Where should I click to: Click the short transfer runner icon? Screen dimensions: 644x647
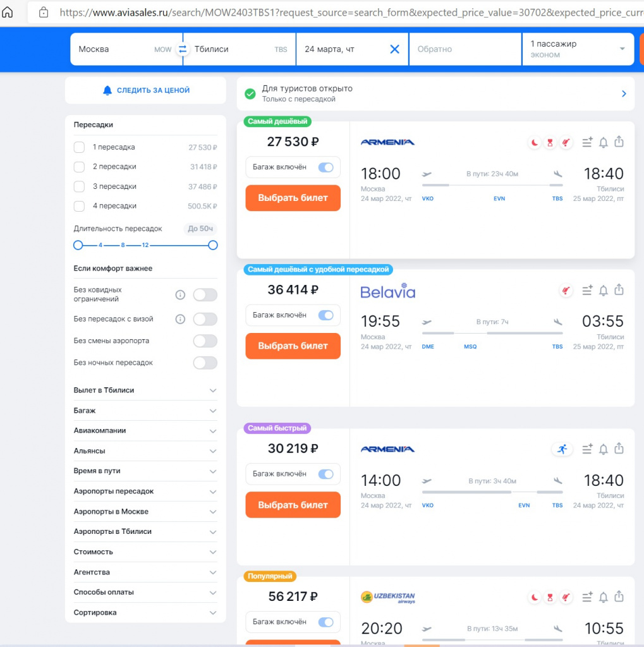pyautogui.click(x=562, y=449)
